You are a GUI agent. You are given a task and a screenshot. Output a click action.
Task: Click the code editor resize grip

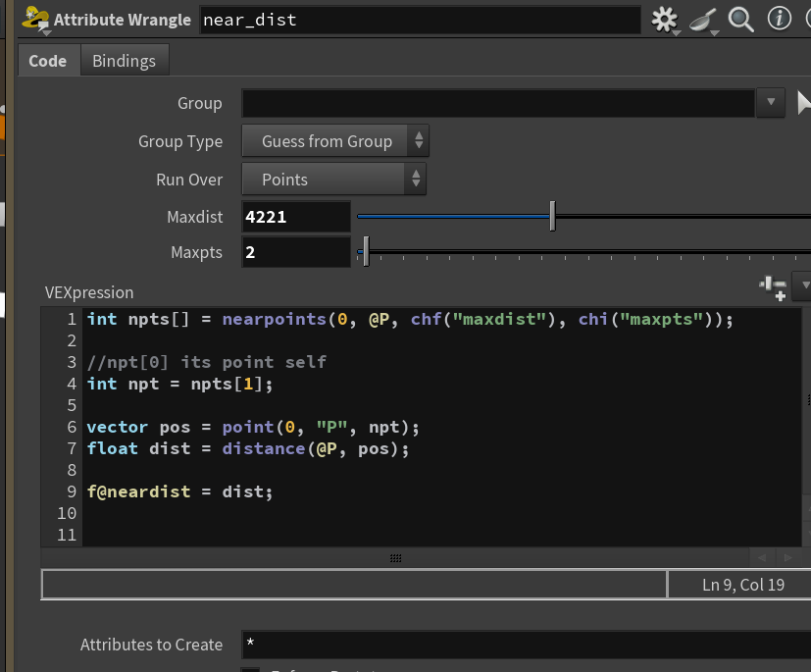click(x=395, y=557)
